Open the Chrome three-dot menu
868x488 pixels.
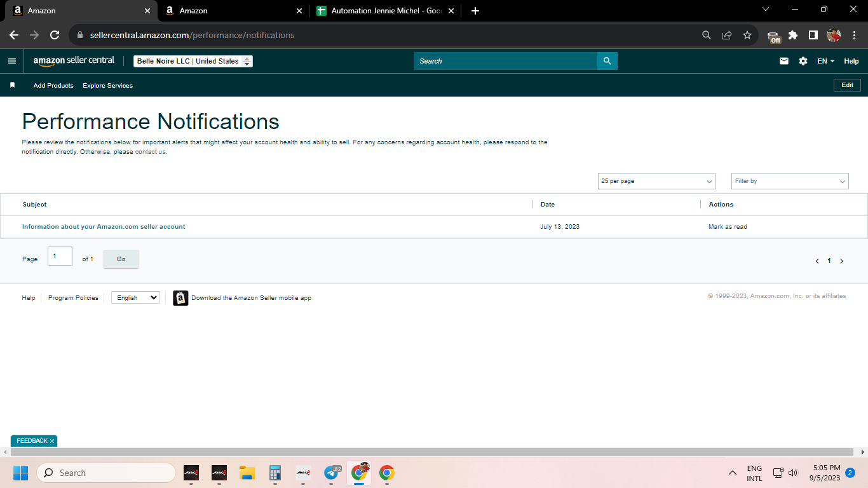pyautogui.click(x=853, y=35)
